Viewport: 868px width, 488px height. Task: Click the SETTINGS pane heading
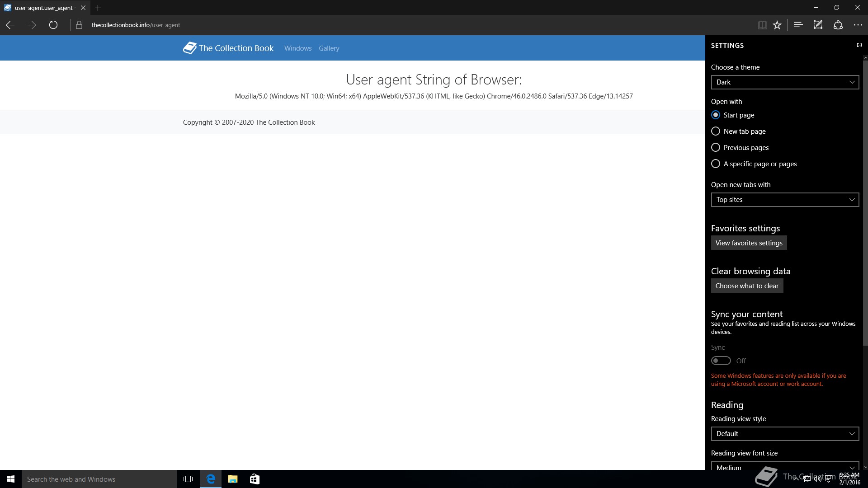727,45
